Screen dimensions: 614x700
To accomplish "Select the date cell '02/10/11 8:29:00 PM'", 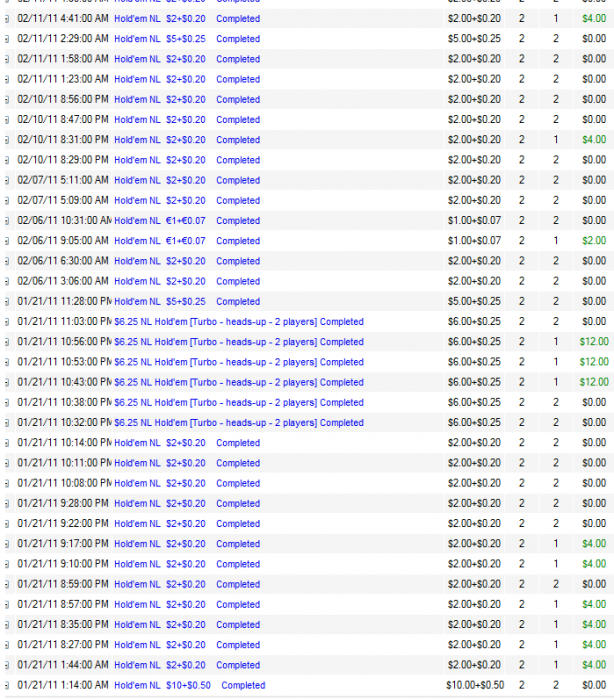I will 63,160.
